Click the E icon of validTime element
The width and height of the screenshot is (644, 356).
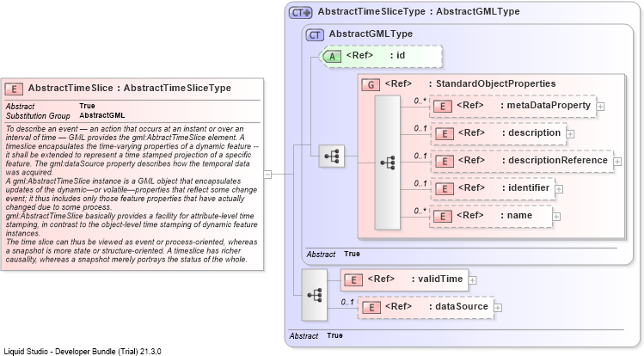[x=353, y=280]
